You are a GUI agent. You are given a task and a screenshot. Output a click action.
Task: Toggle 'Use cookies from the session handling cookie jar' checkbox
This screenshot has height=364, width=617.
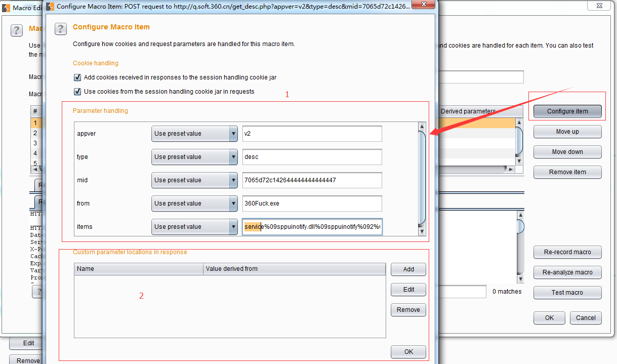(x=77, y=92)
